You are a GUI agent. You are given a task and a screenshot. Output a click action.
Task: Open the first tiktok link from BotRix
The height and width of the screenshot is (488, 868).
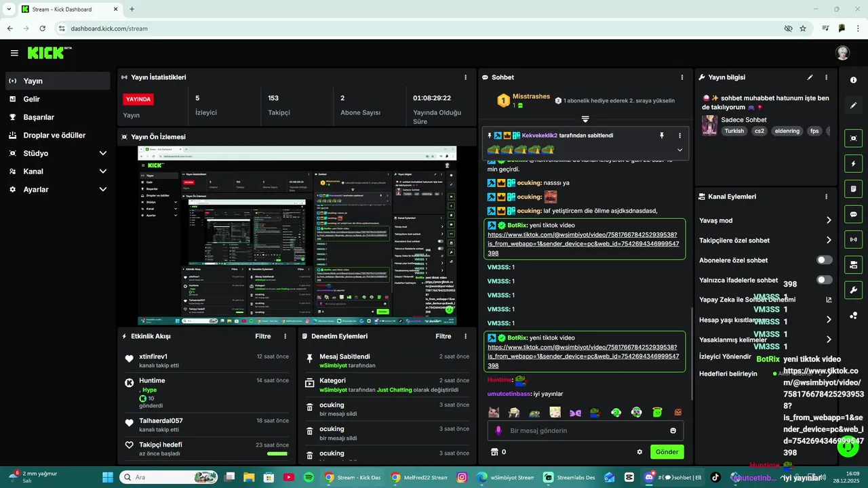[x=583, y=243]
